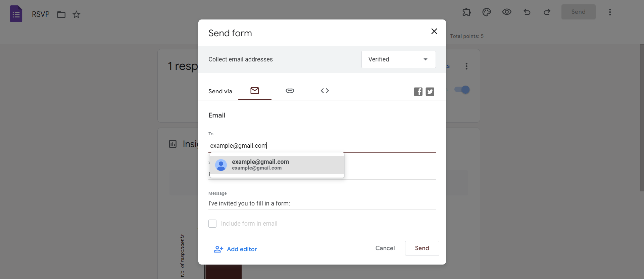Click the greyed Send button in the header

[579, 12]
